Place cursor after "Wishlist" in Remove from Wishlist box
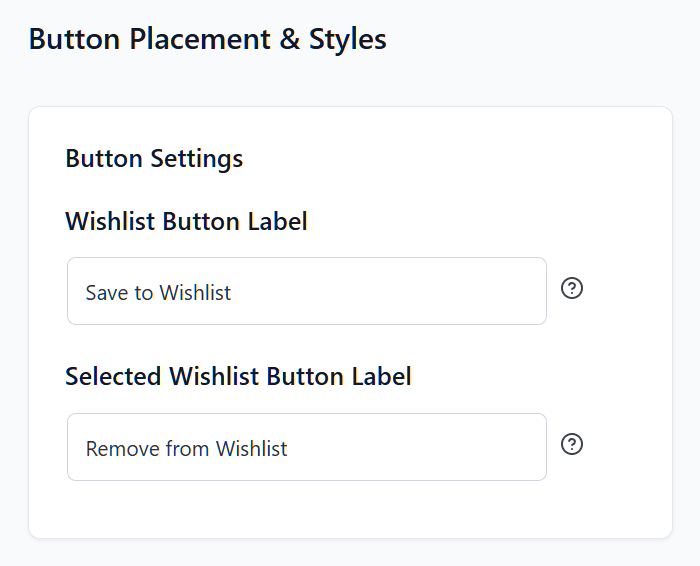Screen dimensions: 700x566 [x=289, y=449]
